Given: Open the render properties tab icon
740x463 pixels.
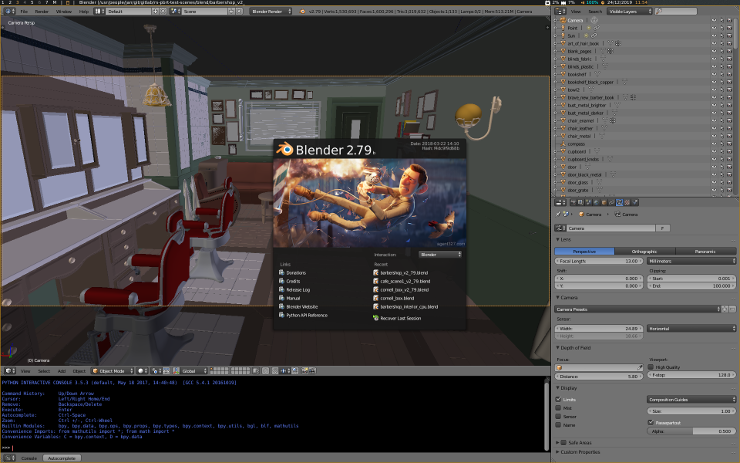Looking at the screenshot, I should click(x=573, y=202).
